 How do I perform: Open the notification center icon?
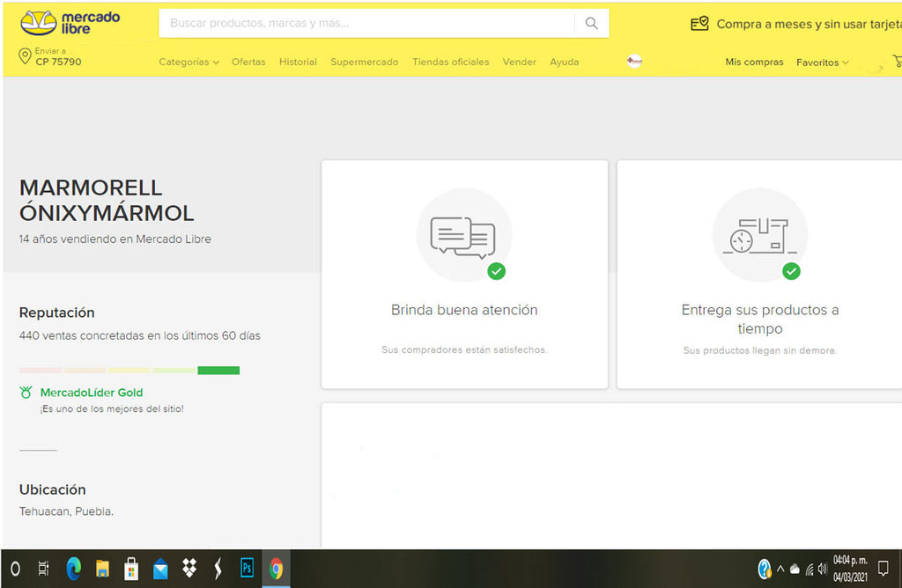coord(883,569)
